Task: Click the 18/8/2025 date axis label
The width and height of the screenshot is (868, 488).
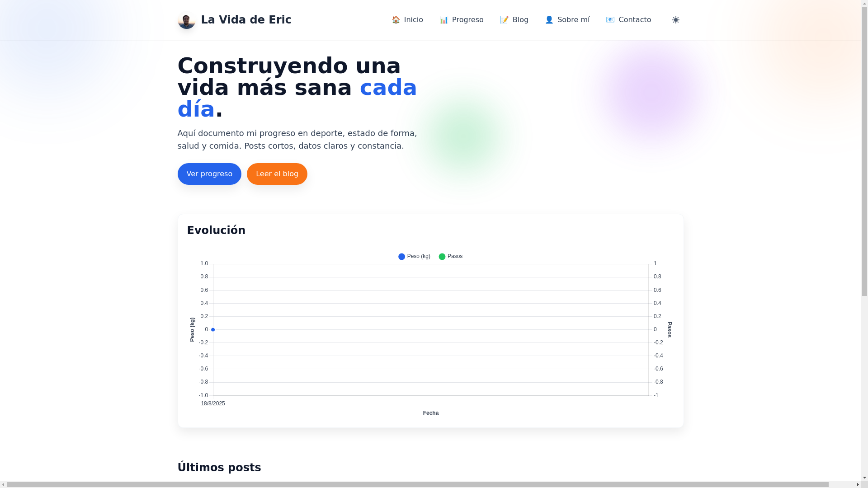Action: [x=213, y=404]
